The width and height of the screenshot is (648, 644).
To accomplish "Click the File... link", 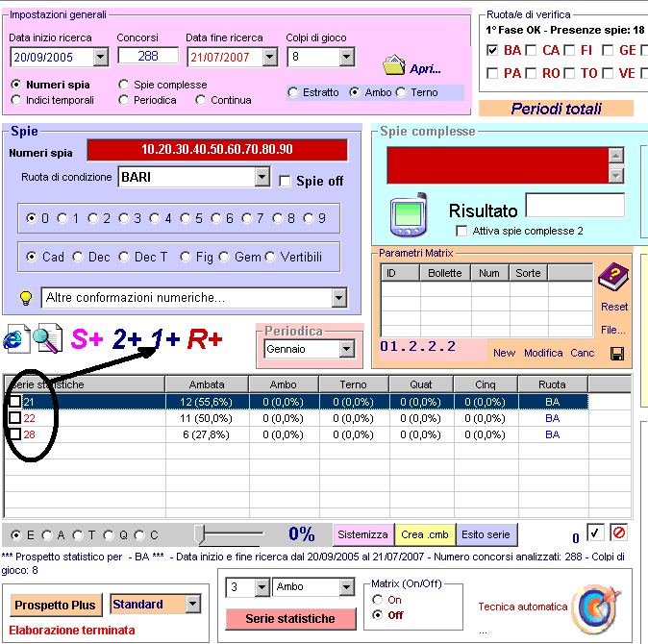I will [612, 330].
